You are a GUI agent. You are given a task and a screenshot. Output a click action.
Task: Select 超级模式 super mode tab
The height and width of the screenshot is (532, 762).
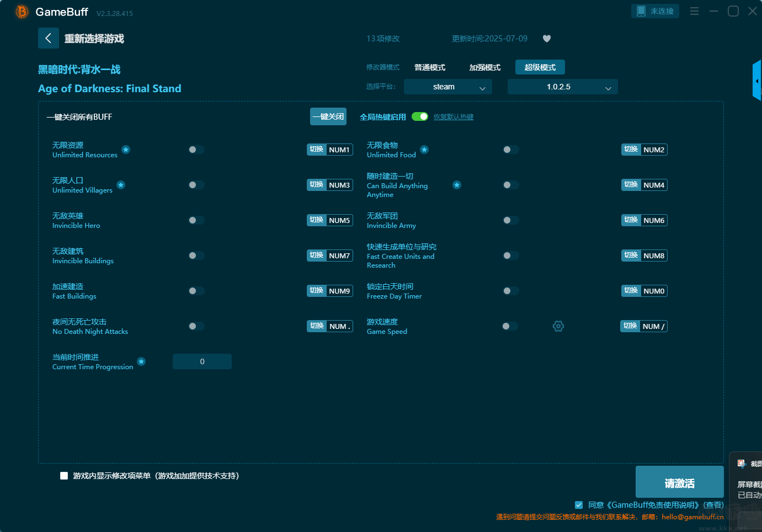[540, 67]
